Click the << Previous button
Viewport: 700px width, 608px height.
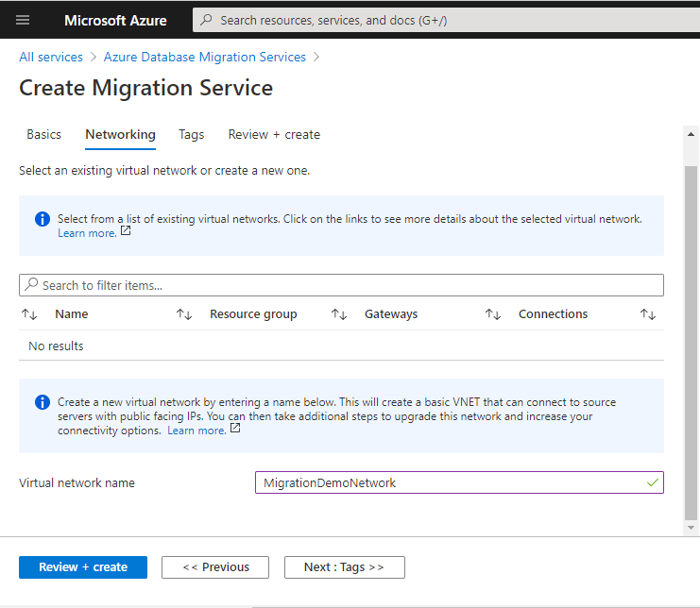coord(215,567)
